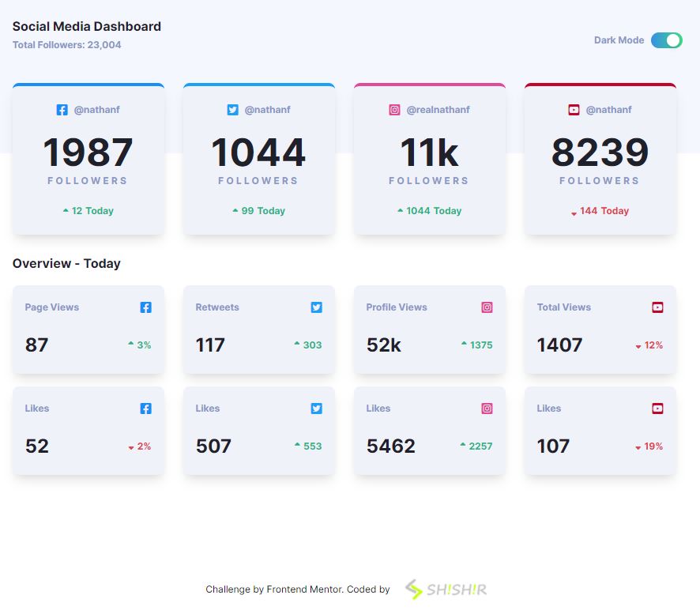
Task: Click the @nathanf Facebook followers card
Action: coord(88,158)
